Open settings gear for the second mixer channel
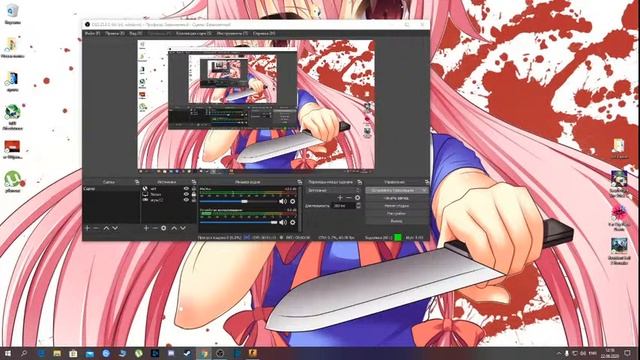 point(292,222)
